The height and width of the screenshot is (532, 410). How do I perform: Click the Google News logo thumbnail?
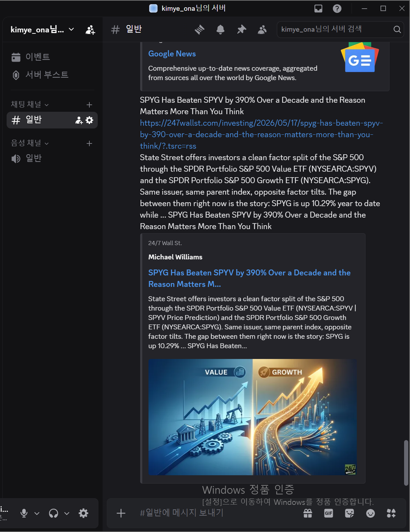click(360, 58)
